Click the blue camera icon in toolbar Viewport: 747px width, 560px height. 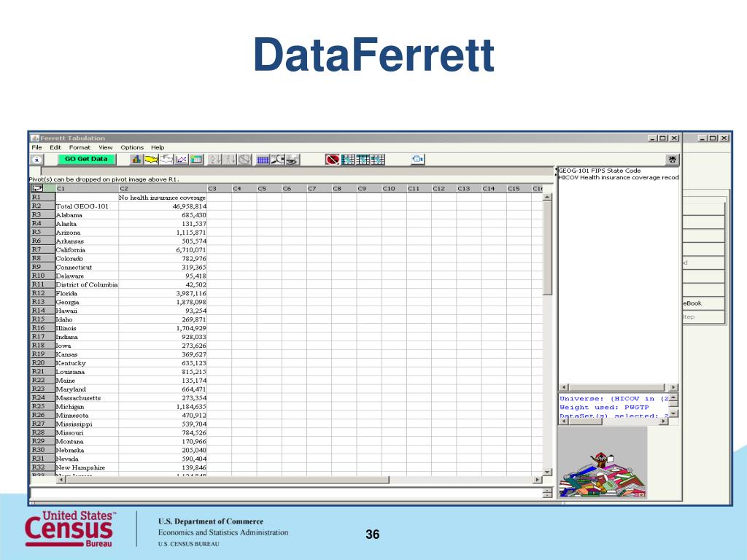(418, 160)
